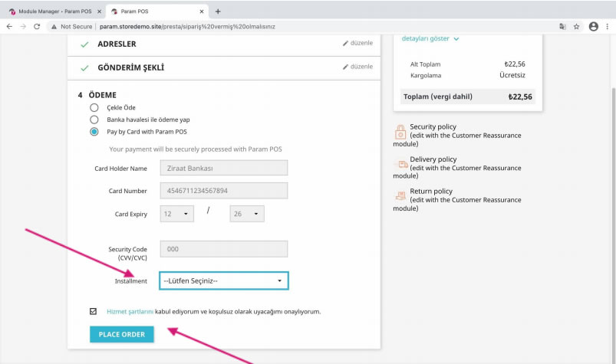Open the Chrome three-dot menu
This screenshot has width=616, height=364.
click(608, 26)
